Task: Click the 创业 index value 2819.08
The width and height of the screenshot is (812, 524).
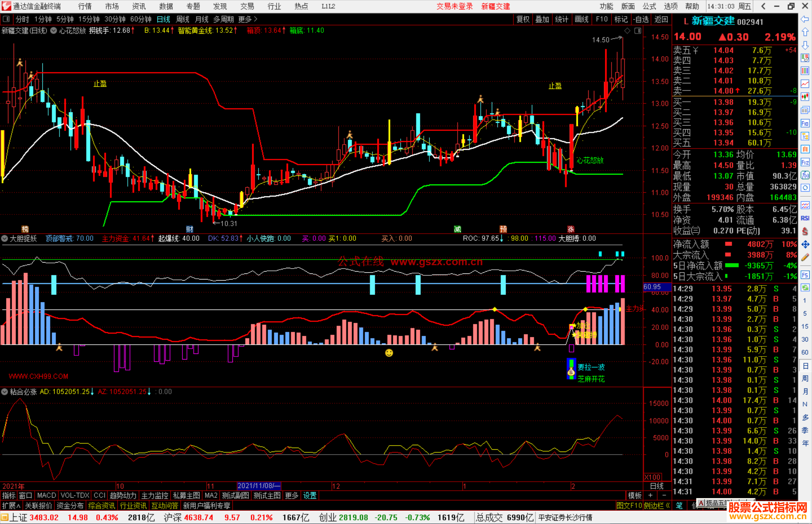Action: point(353,518)
